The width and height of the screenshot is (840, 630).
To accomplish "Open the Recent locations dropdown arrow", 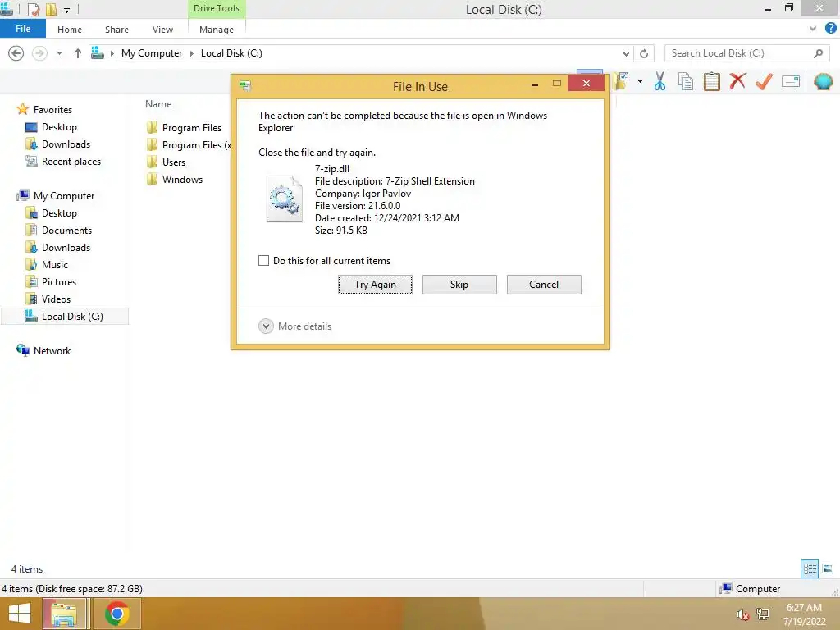I will point(59,53).
